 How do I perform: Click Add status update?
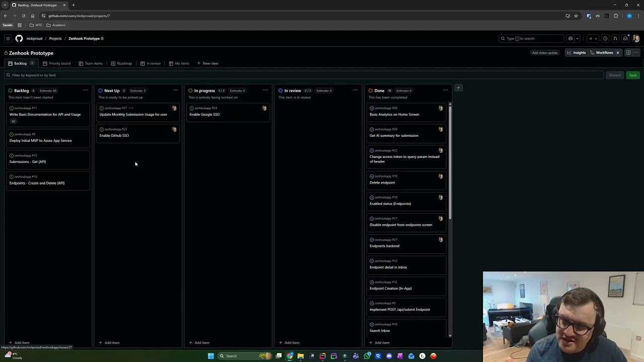click(545, 53)
